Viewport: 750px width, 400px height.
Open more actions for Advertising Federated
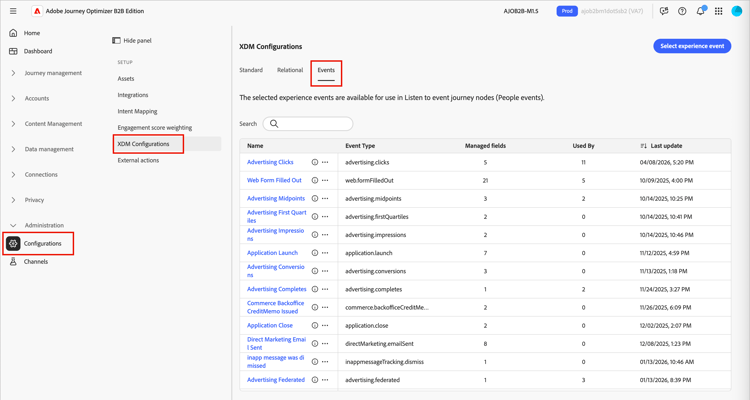tap(325, 380)
